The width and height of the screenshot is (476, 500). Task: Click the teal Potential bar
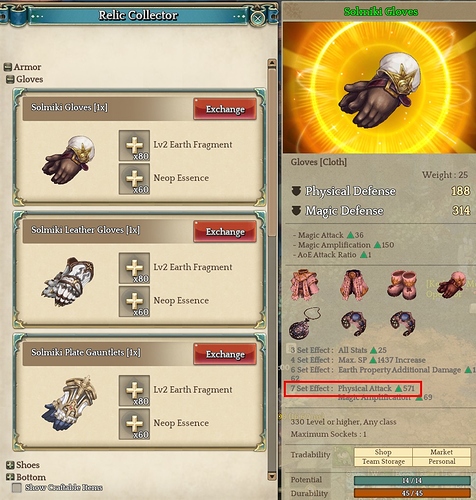pos(412,480)
